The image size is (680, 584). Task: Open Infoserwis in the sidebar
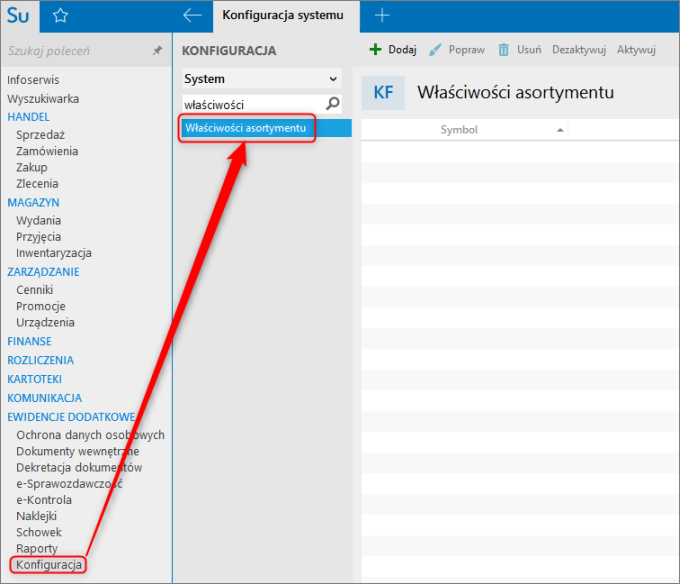(33, 80)
